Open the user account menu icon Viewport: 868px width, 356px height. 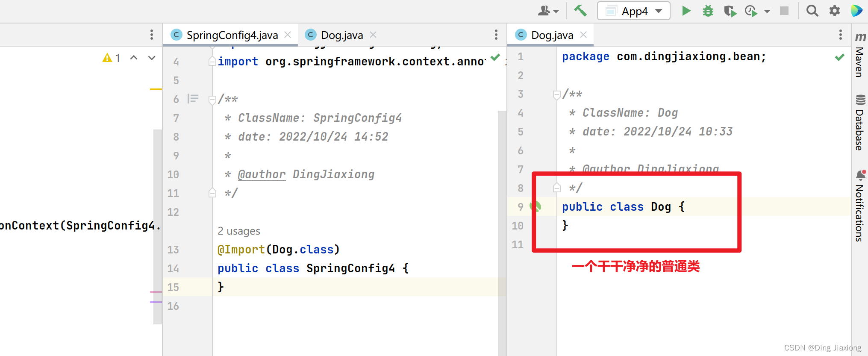pyautogui.click(x=548, y=11)
